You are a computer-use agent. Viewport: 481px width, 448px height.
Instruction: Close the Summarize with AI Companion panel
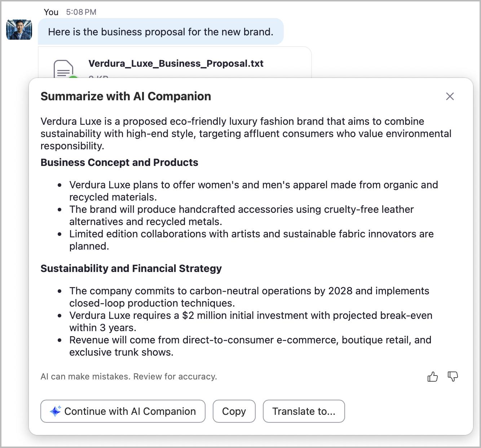click(450, 96)
